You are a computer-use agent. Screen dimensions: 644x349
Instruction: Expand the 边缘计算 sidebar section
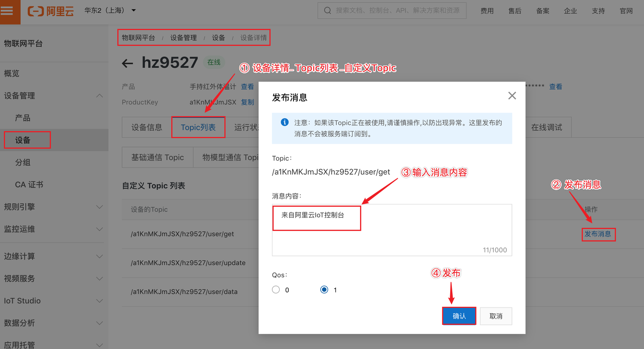point(54,256)
